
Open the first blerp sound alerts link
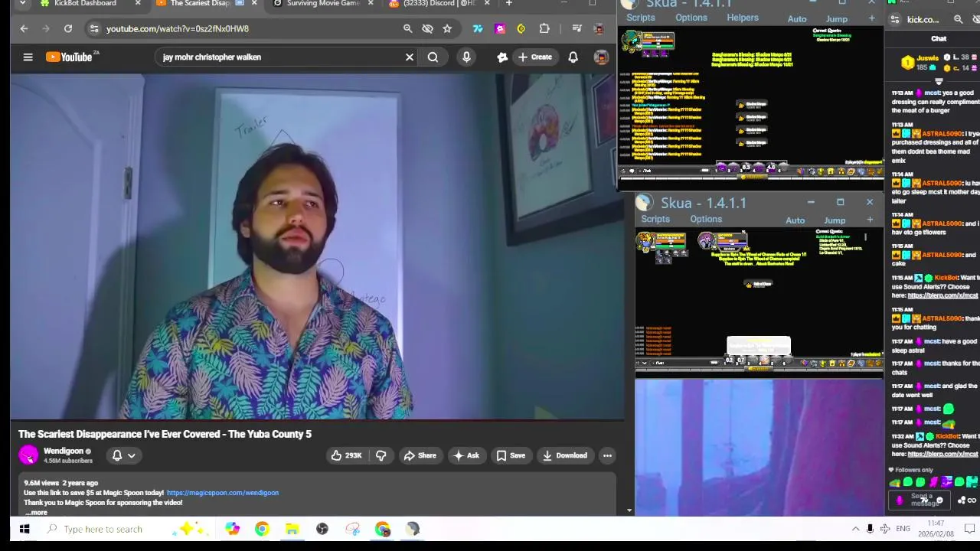[942, 295]
